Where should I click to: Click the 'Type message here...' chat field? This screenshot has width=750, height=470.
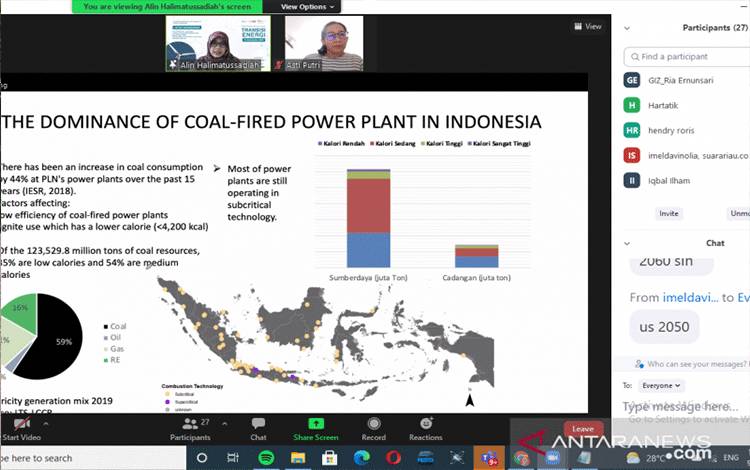(x=680, y=407)
